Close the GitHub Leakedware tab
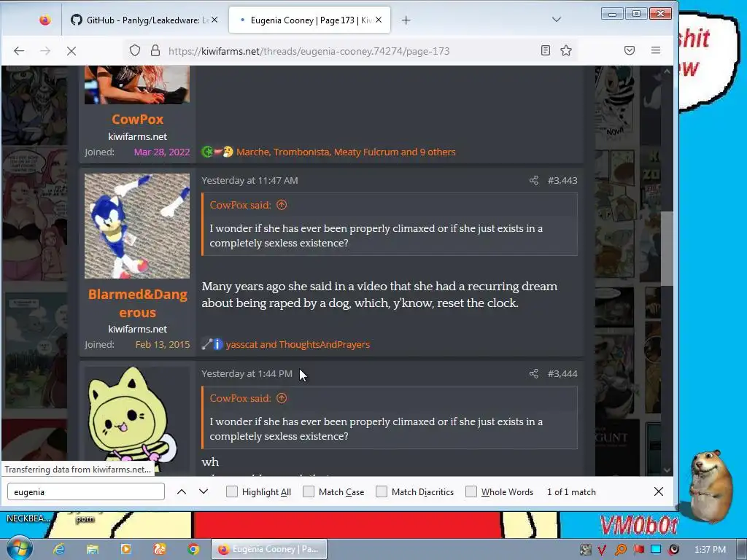This screenshot has width=747, height=560. (x=215, y=20)
